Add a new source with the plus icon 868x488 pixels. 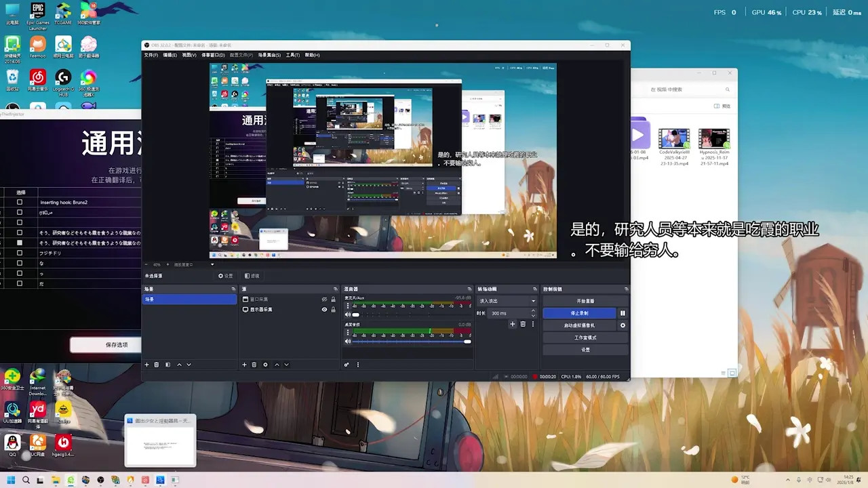click(x=244, y=365)
